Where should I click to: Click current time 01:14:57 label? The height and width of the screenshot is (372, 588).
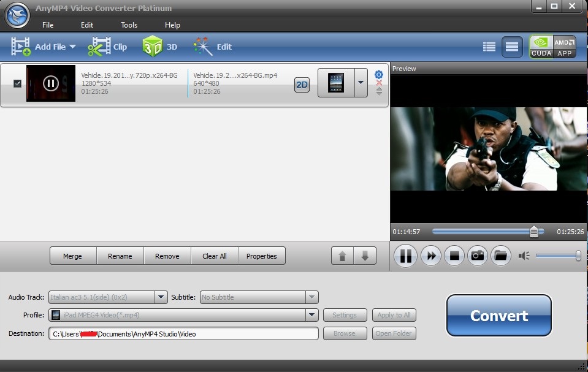click(406, 232)
